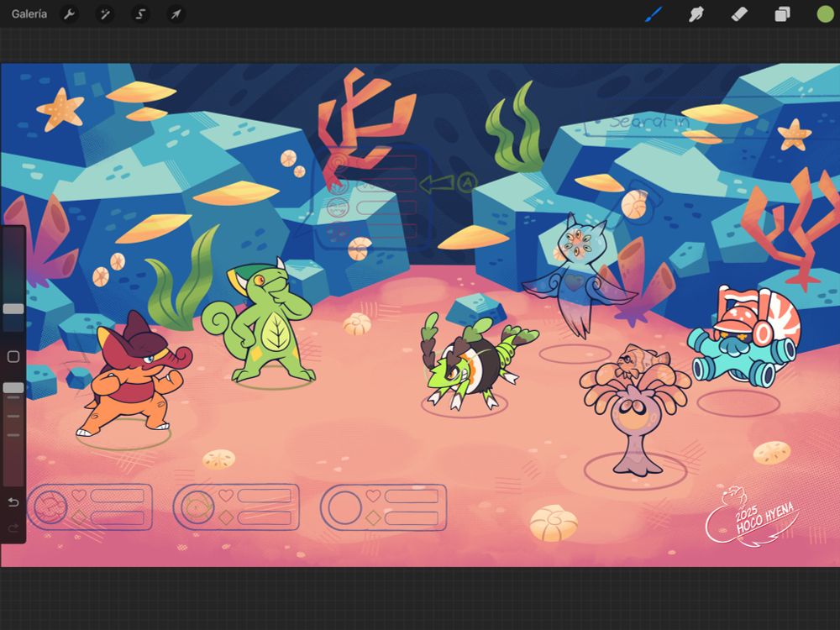The height and width of the screenshot is (630, 840).
Task: Tap the square modify button in sidebar
Action: click(13, 357)
